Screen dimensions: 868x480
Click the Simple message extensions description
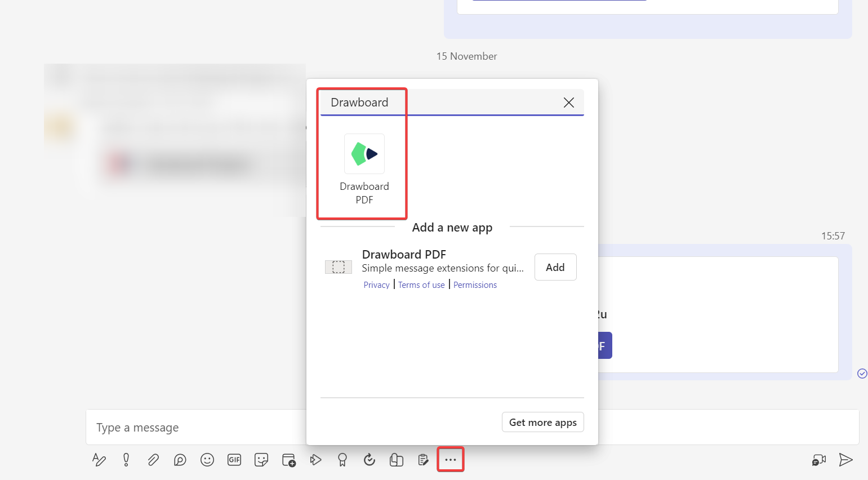(x=443, y=268)
